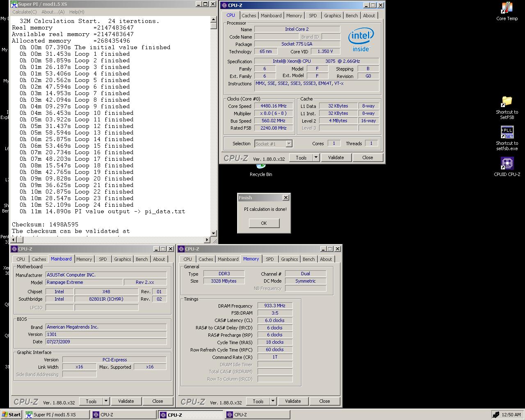Expand the Tools dropdown arrow in the top CPU-Z window
525x420 pixels.
tap(316, 157)
